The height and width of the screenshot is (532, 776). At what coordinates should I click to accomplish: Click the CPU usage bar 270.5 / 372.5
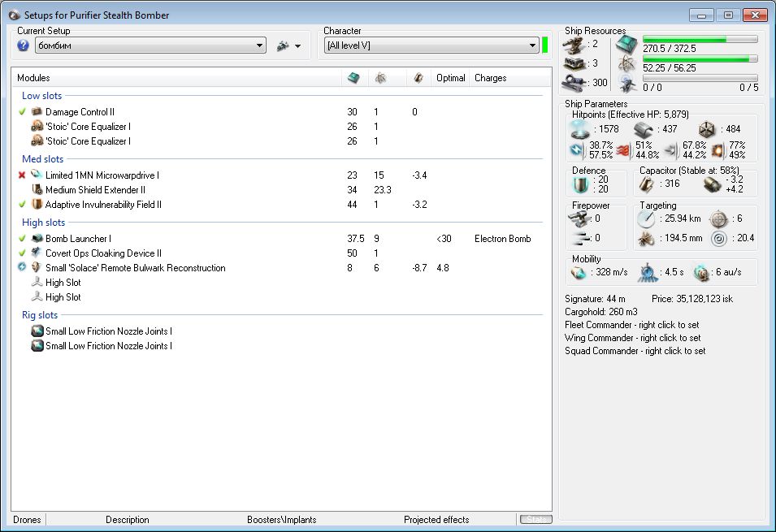click(x=700, y=39)
